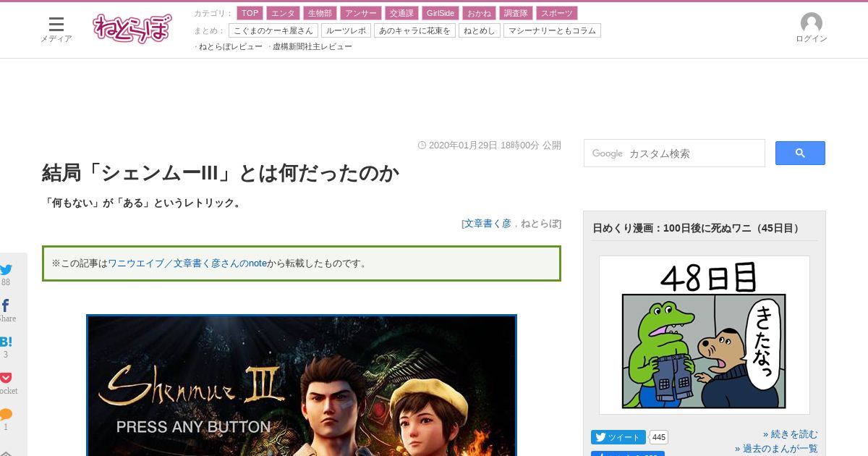Open 続きを読む link

pyautogui.click(x=791, y=434)
